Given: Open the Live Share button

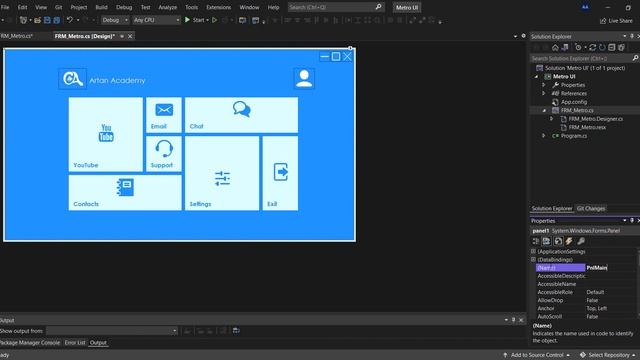Looking at the screenshot, I should pyautogui.click(x=616, y=20).
